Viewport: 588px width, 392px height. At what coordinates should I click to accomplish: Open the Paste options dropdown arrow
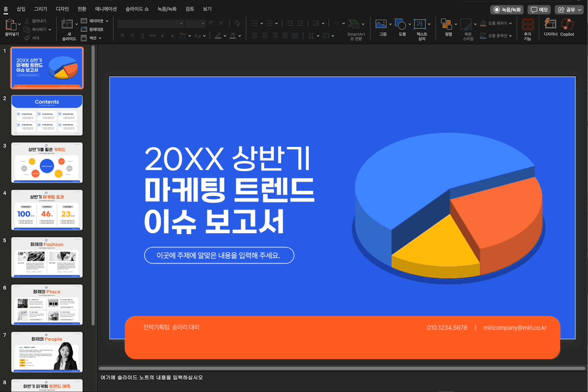(x=19, y=25)
